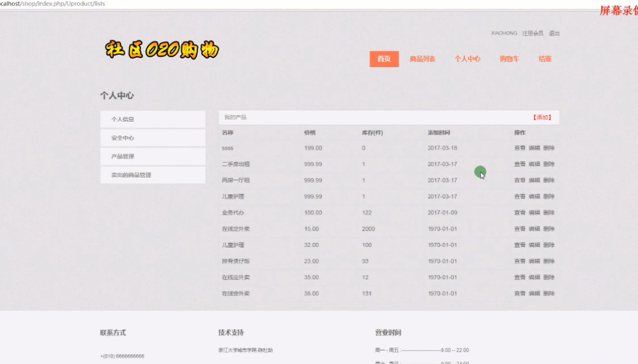The image size is (638, 364).
Task: Click the date 2017-01-09
Action: (442, 212)
